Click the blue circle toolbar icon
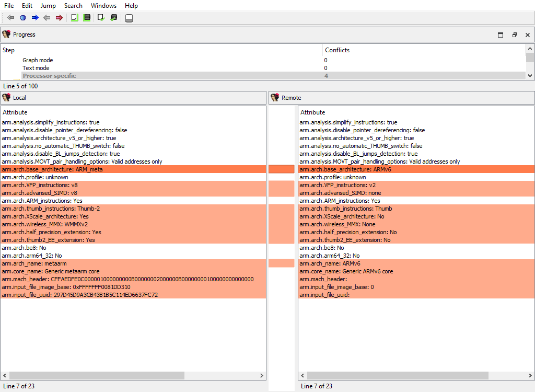This screenshot has height=392, width=535. click(23, 18)
